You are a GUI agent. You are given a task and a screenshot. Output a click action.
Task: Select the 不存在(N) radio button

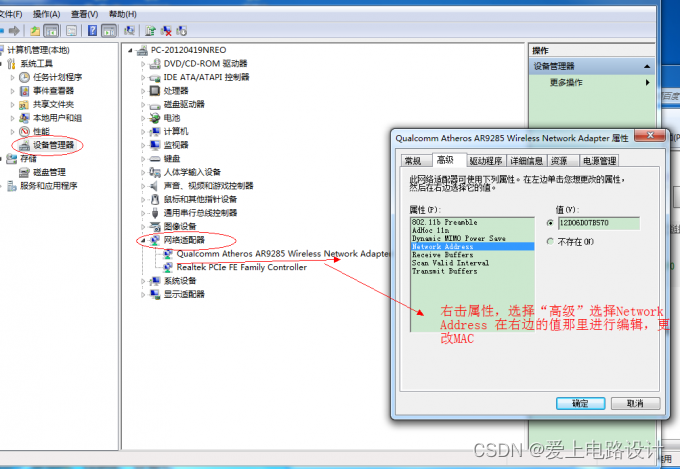[x=550, y=241]
